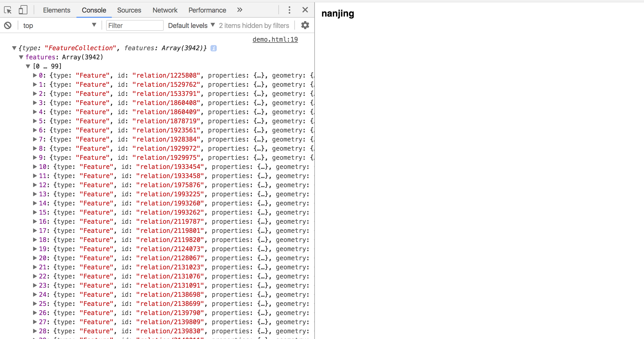
Task: Open DevTools settings gear
Action: [305, 25]
